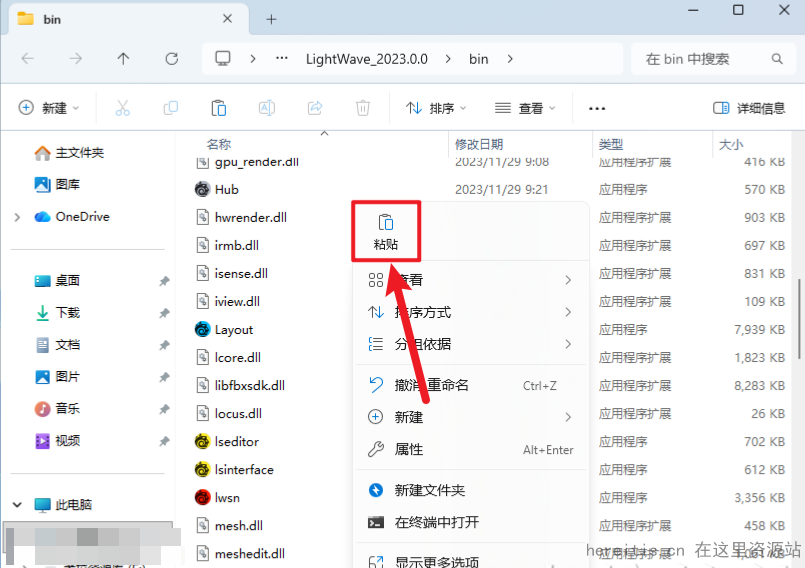The height and width of the screenshot is (568, 805).
Task: Open Home (主文件夹) in sidebar
Action: point(69,153)
